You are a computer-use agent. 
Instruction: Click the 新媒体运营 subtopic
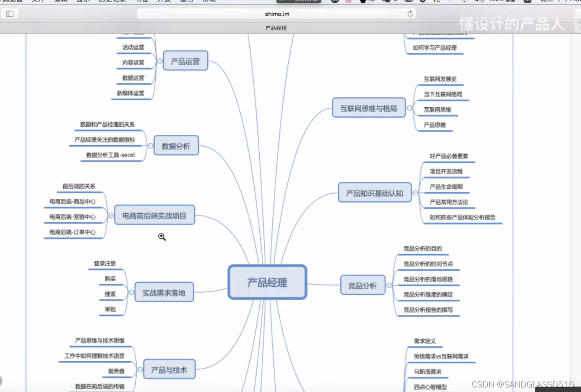[x=130, y=93]
